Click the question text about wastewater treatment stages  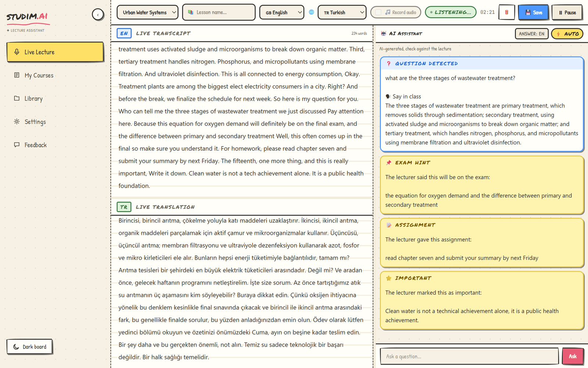coord(450,78)
